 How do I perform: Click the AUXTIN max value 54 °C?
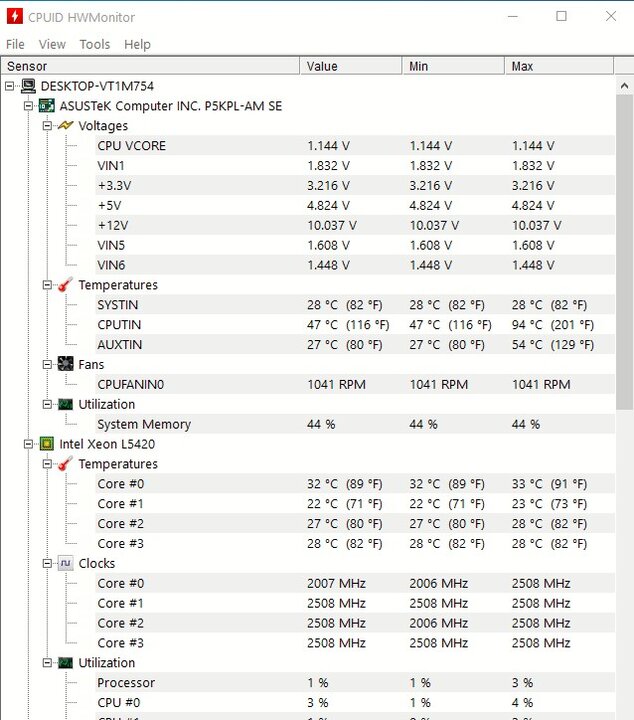click(x=553, y=344)
